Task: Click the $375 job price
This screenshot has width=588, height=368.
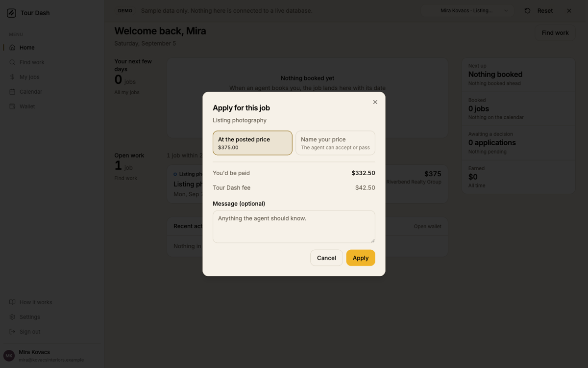Action: click(433, 174)
